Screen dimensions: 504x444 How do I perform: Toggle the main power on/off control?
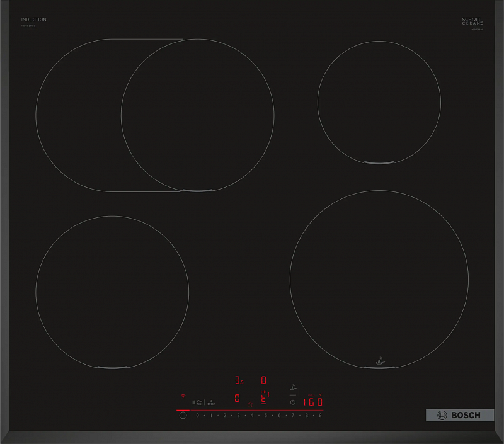coord(183,414)
